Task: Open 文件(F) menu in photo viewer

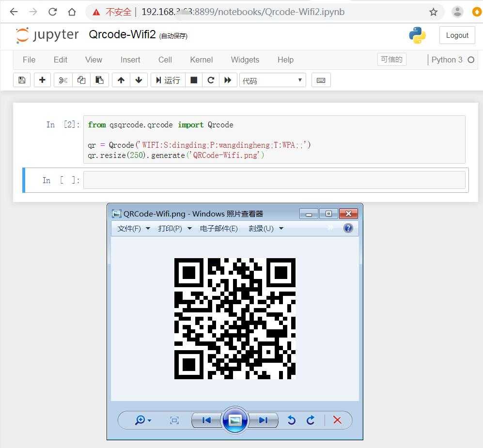Action: click(x=133, y=229)
